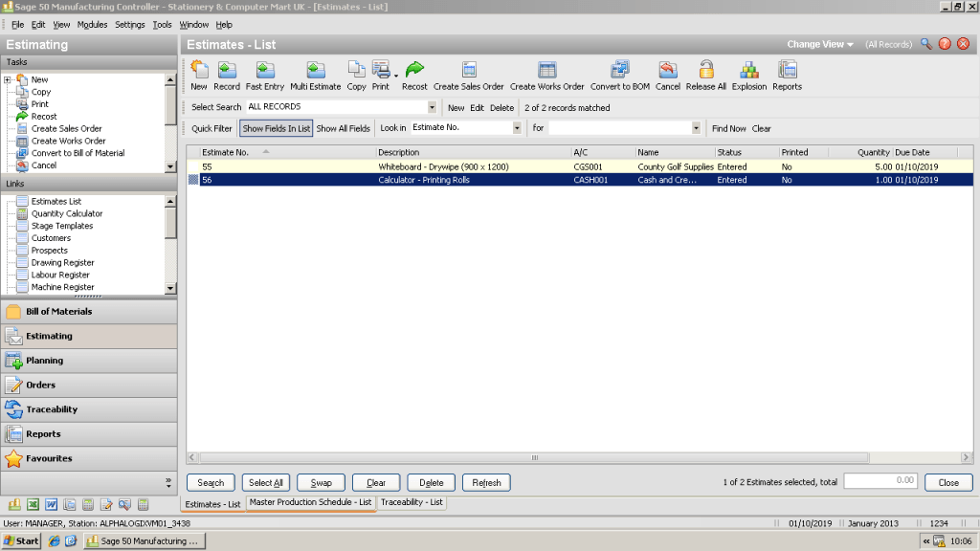This screenshot has height=551, width=980.
Task: Run Recost from the toolbar
Action: [x=414, y=77]
